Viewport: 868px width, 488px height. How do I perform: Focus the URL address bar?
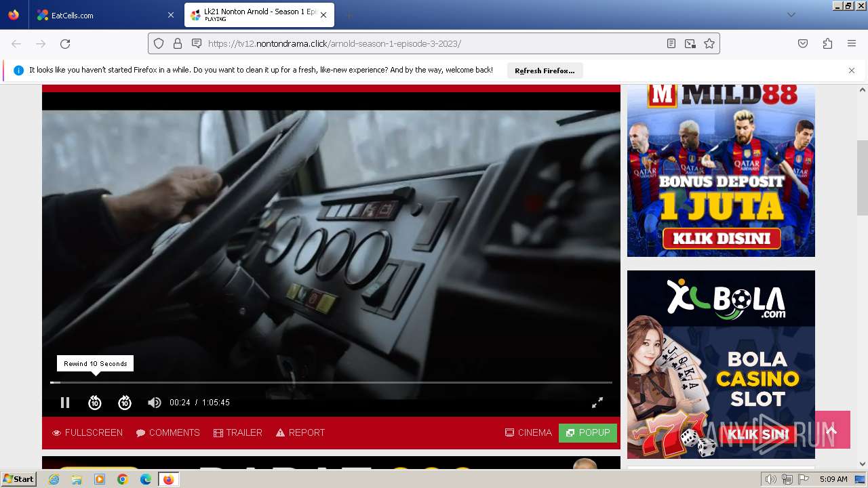[x=434, y=43]
